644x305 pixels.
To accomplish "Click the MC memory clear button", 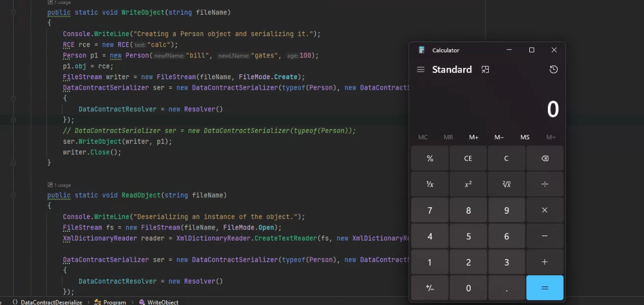I will (x=423, y=137).
